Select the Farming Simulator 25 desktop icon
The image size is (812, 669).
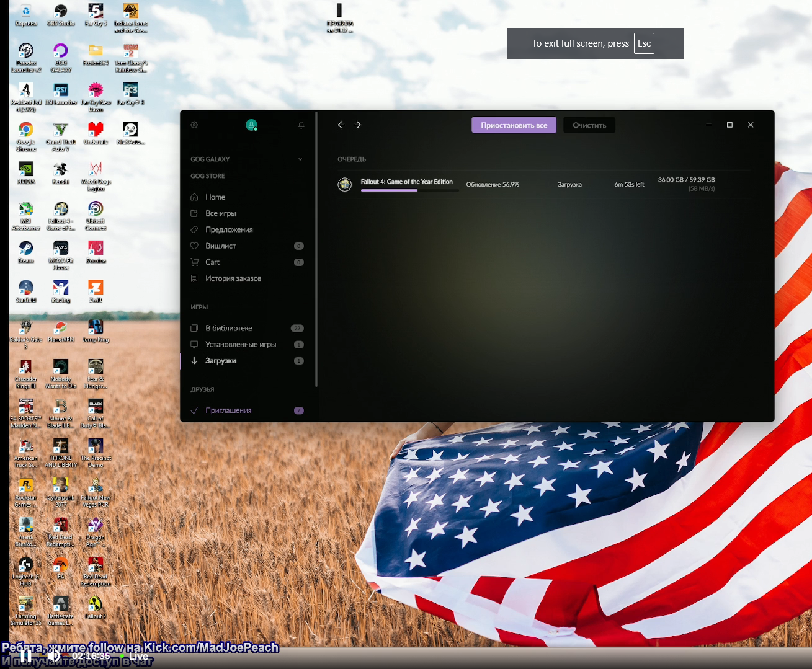(26, 611)
